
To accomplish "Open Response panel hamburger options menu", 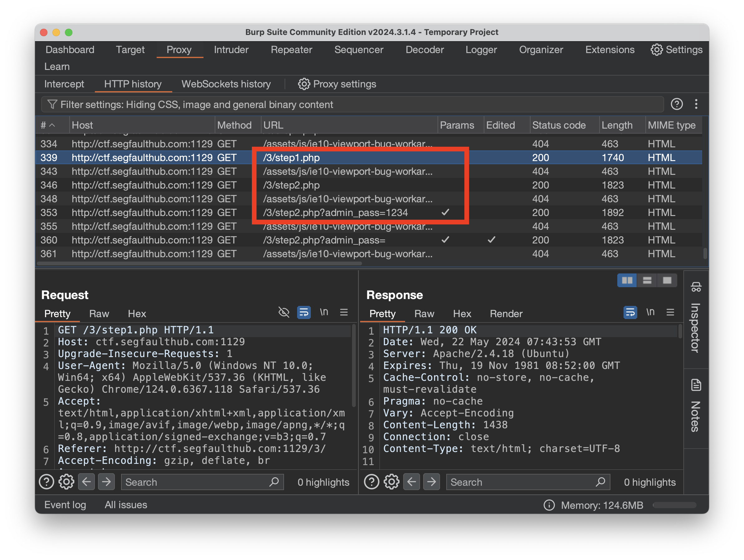I will tap(670, 312).
